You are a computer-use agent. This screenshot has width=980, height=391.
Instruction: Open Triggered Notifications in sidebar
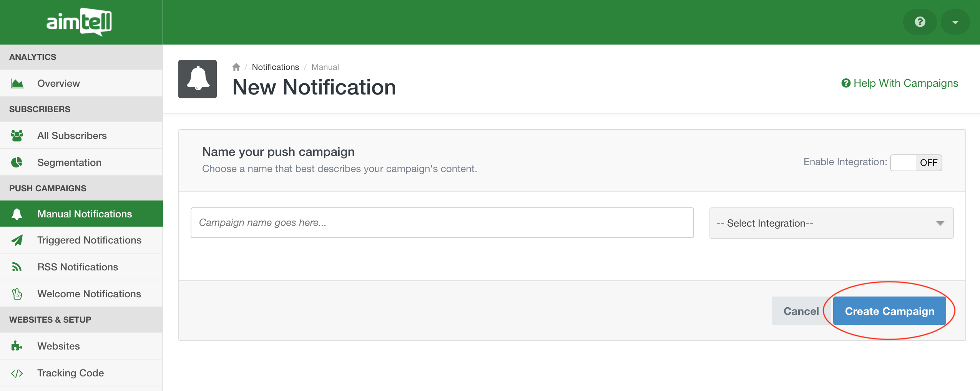coord(89,240)
